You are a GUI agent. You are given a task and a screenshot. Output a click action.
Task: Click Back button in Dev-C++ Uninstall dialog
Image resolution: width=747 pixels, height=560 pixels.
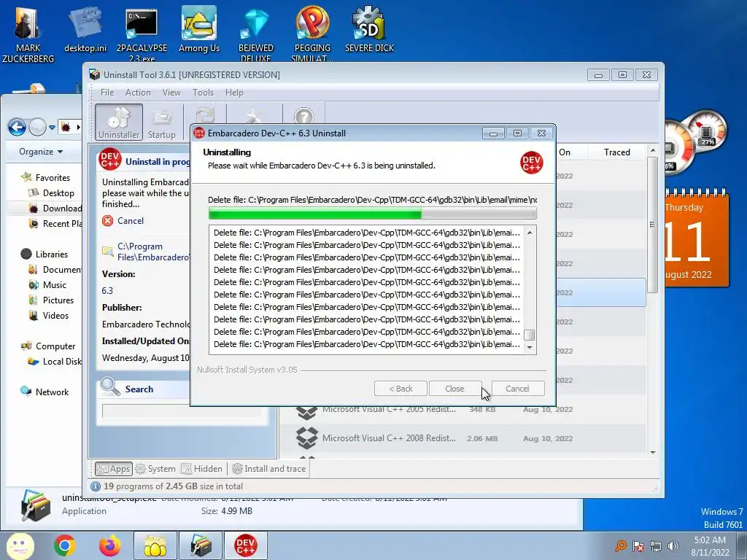tap(400, 389)
